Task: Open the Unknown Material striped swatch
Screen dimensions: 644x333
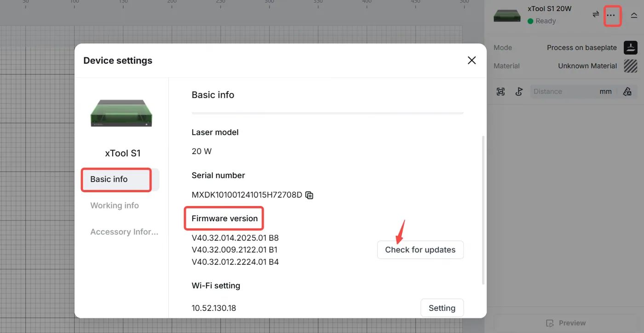Action: (631, 66)
